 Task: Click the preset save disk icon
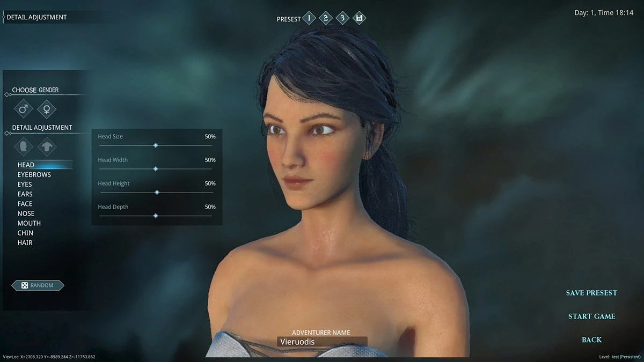point(360,18)
